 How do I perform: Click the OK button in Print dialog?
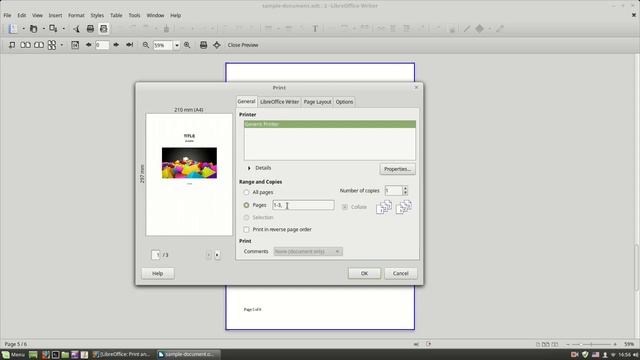pyautogui.click(x=364, y=273)
